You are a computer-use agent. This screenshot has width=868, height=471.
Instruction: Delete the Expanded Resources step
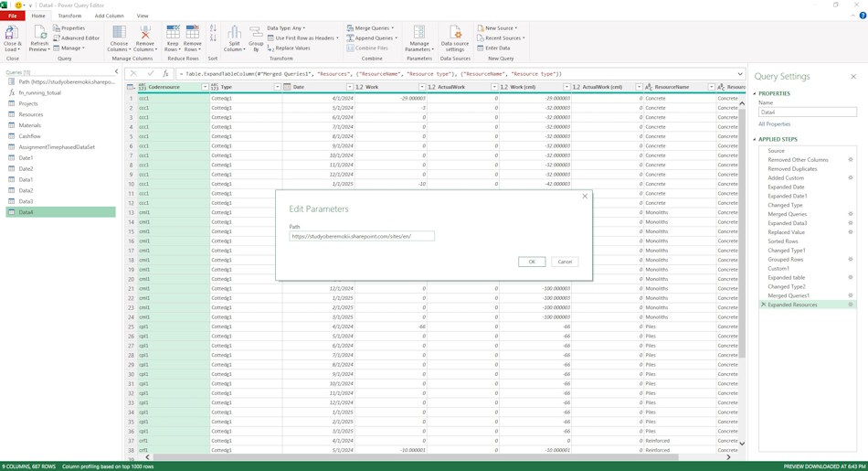pos(763,305)
